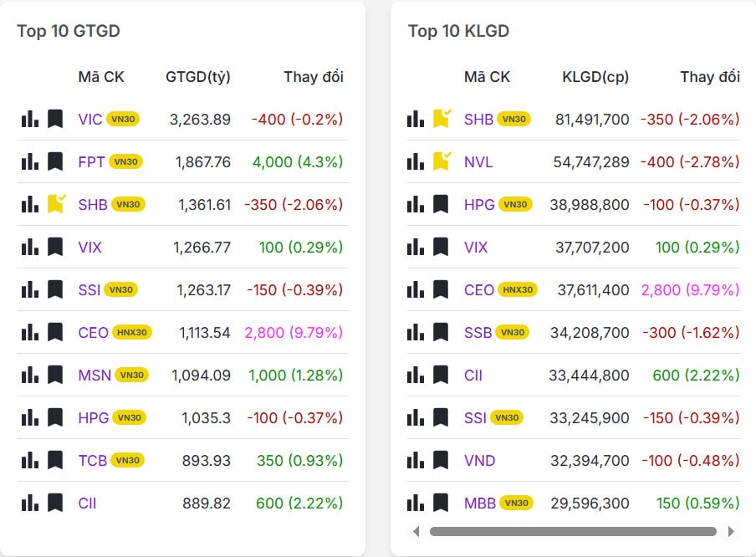Click the bookmark icon next to SSB
The width and height of the screenshot is (756, 557).
click(x=441, y=332)
